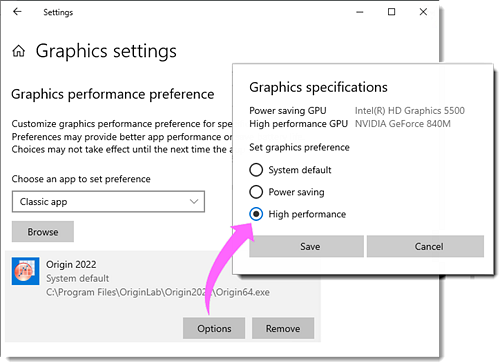
Task: Click the Browse button
Action: pyautogui.click(x=43, y=231)
